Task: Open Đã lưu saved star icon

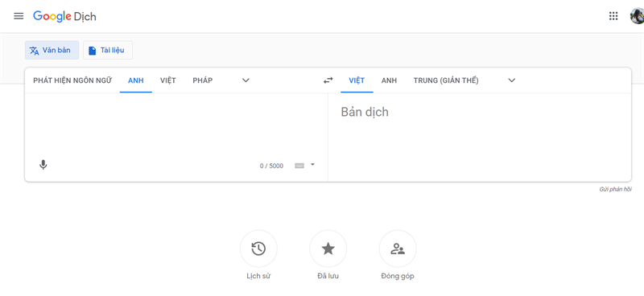Action: coord(328,249)
